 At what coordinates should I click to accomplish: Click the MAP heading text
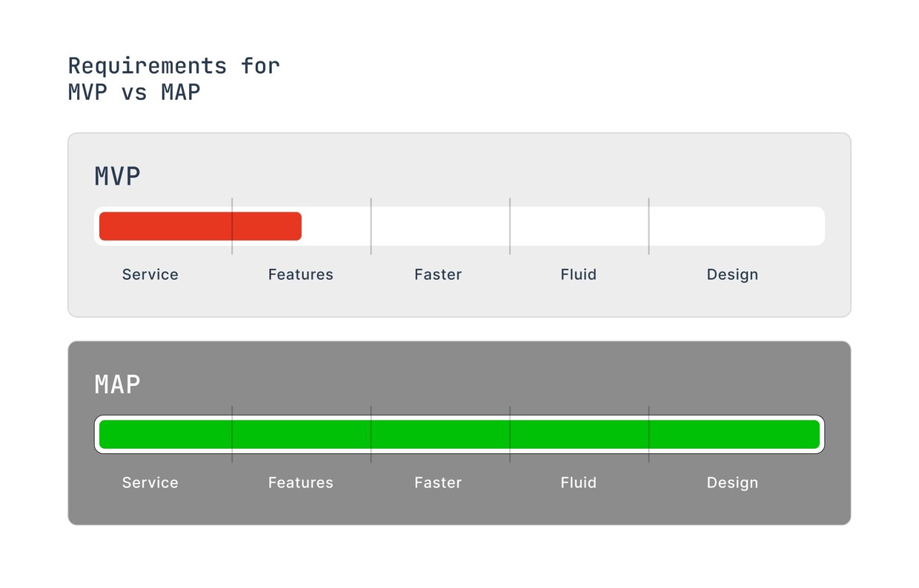click(x=117, y=384)
